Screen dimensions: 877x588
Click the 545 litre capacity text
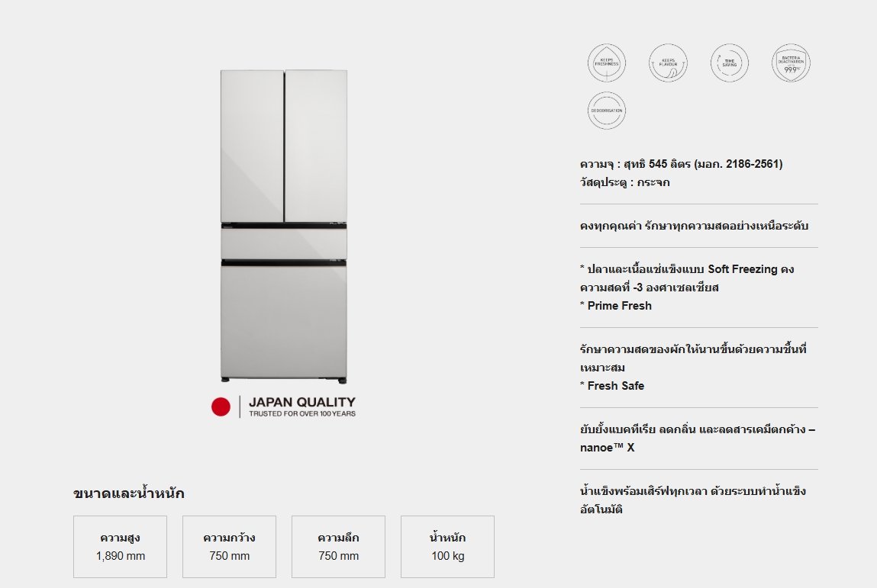coord(681,164)
